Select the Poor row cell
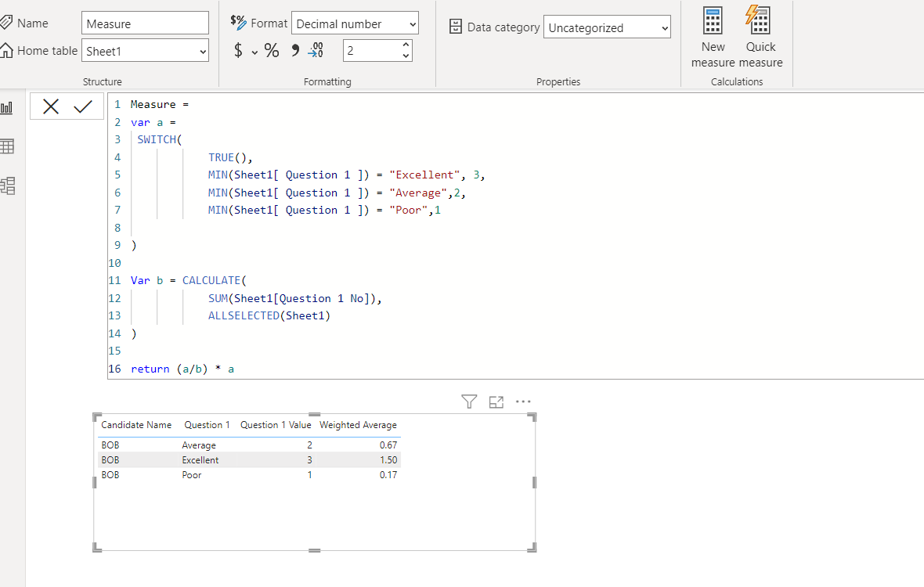The width and height of the screenshot is (924, 587). coord(192,474)
